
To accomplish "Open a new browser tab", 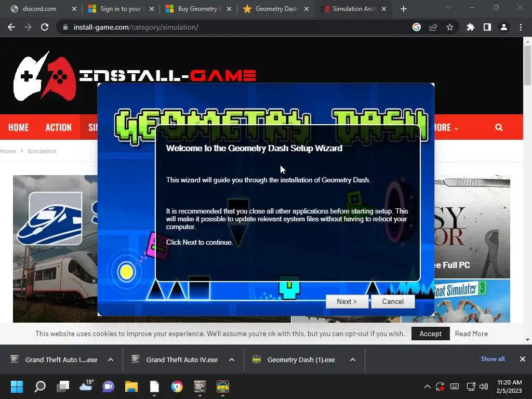I will click(403, 9).
